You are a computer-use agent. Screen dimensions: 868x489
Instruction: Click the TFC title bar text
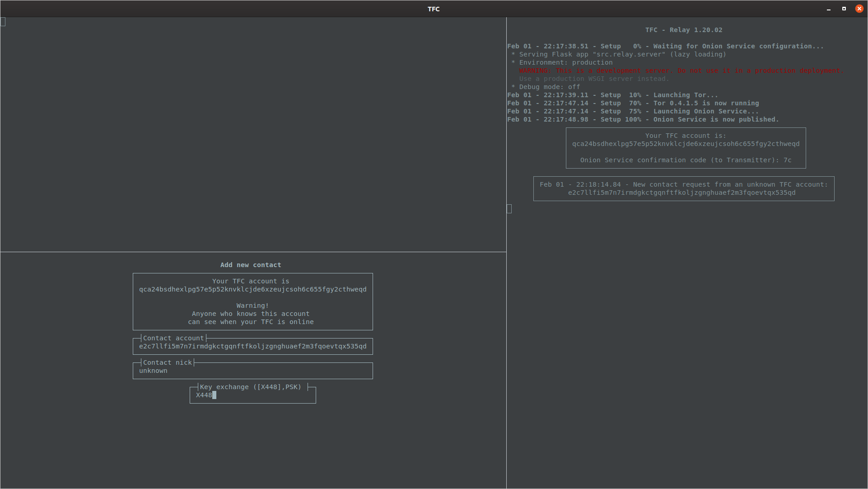tap(434, 9)
